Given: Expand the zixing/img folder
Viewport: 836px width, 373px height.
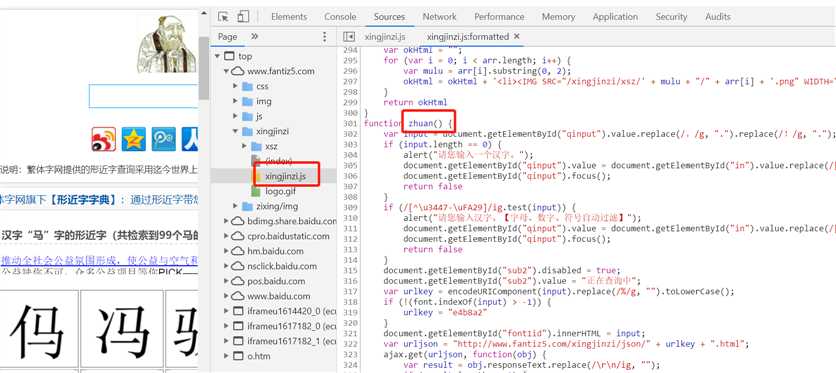Looking at the screenshot, I should (235, 206).
